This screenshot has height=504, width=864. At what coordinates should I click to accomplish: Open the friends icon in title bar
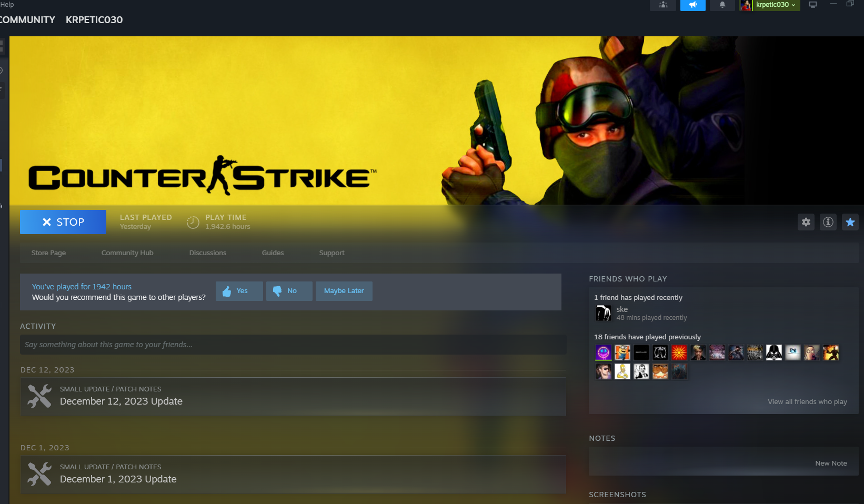(663, 5)
